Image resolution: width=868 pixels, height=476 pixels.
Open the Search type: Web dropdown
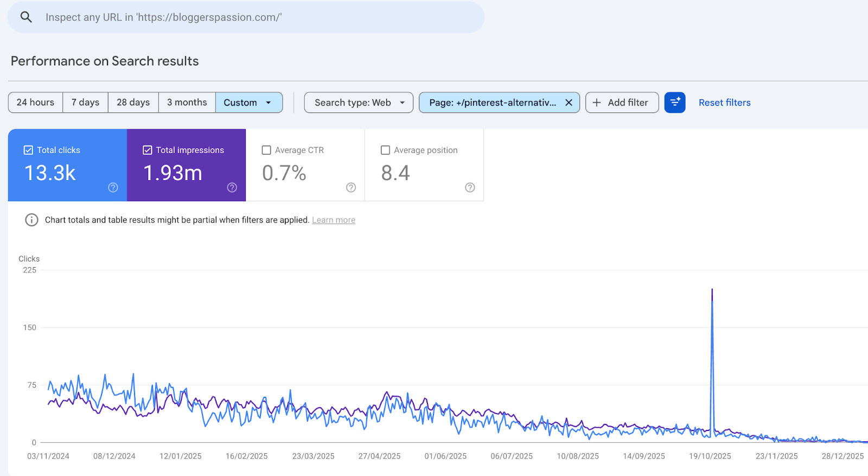click(359, 103)
